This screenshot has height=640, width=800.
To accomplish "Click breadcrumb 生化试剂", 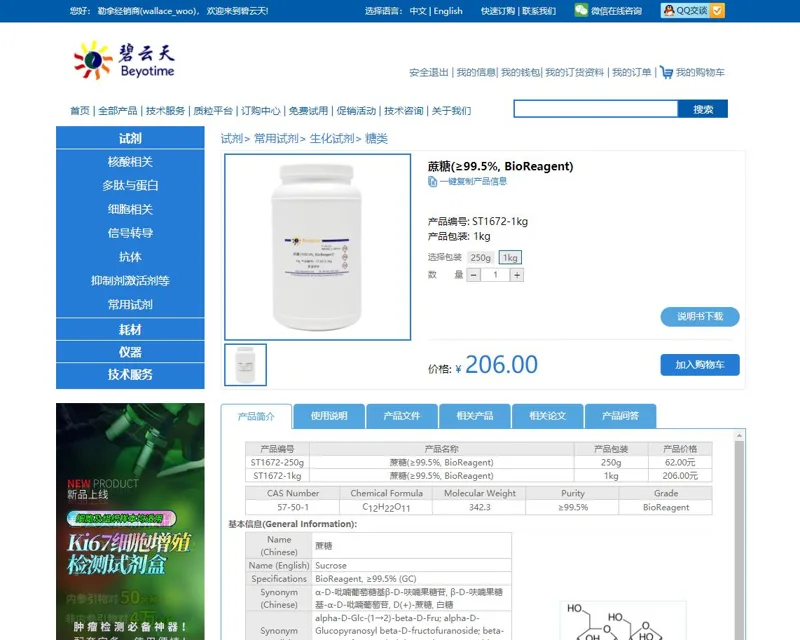I will tap(332, 138).
